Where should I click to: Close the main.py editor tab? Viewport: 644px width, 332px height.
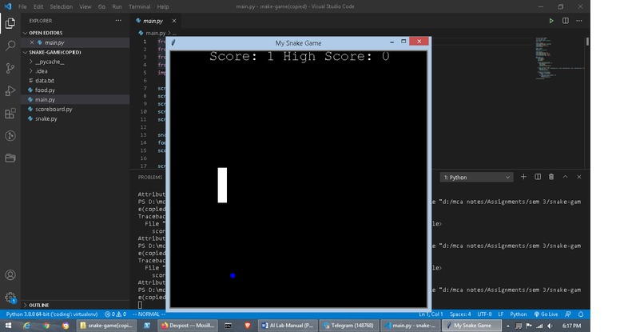(x=174, y=21)
